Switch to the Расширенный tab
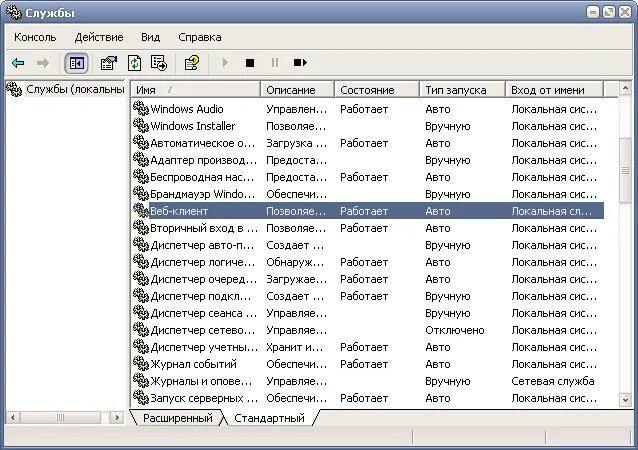Image resolution: width=638 pixels, height=450 pixels. tap(178, 418)
